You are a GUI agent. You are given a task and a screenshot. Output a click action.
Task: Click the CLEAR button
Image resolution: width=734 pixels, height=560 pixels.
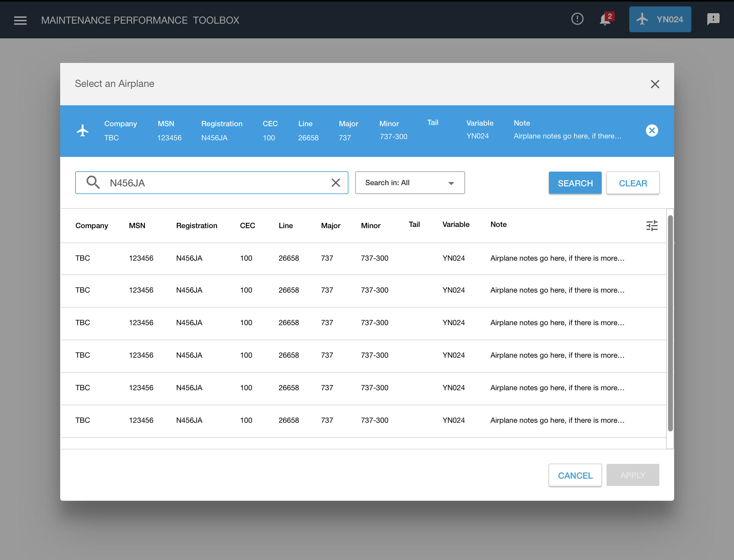tap(633, 183)
